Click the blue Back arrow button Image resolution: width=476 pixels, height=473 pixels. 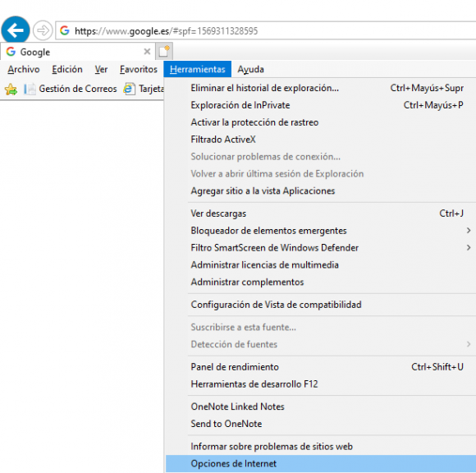click(x=16, y=30)
